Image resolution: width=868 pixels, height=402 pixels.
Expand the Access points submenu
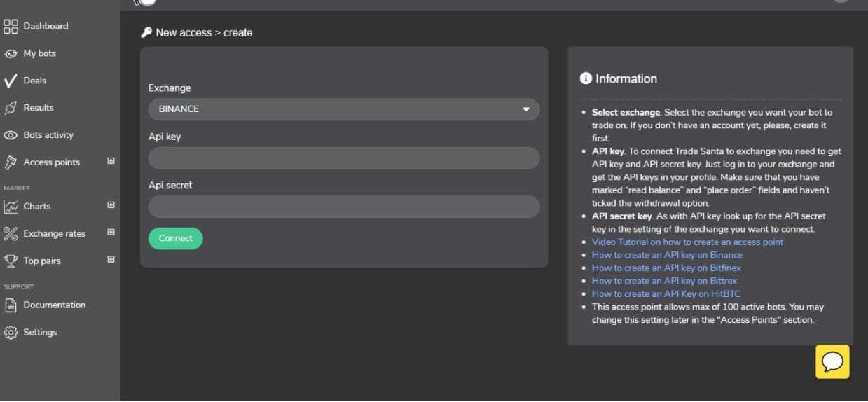[x=111, y=161]
